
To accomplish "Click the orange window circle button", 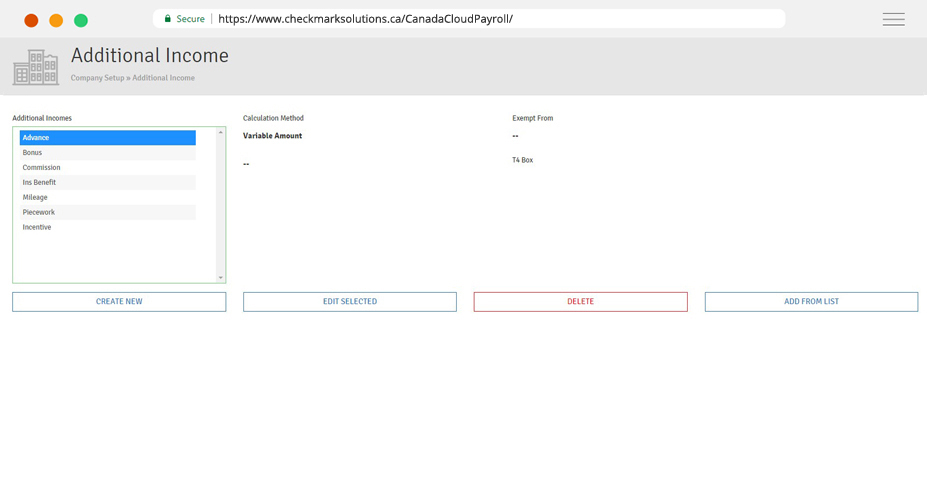I will 56,20.
